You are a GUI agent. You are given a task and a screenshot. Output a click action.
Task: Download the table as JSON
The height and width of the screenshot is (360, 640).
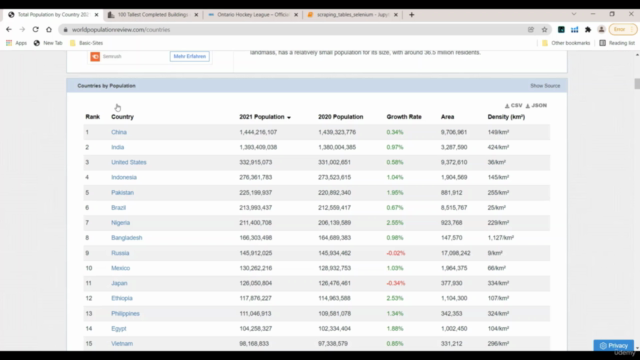[536, 105]
